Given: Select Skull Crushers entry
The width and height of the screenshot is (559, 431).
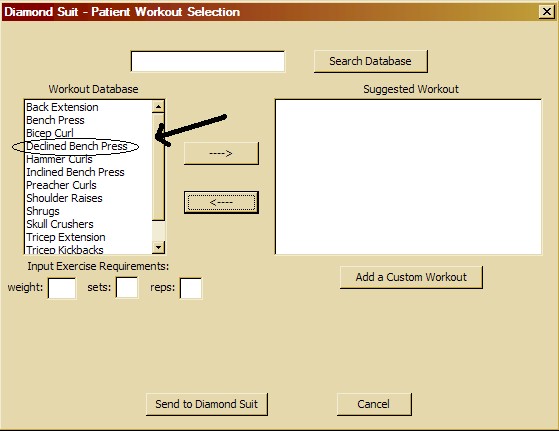Looking at the screenshot, I should [x=89, y=224].
